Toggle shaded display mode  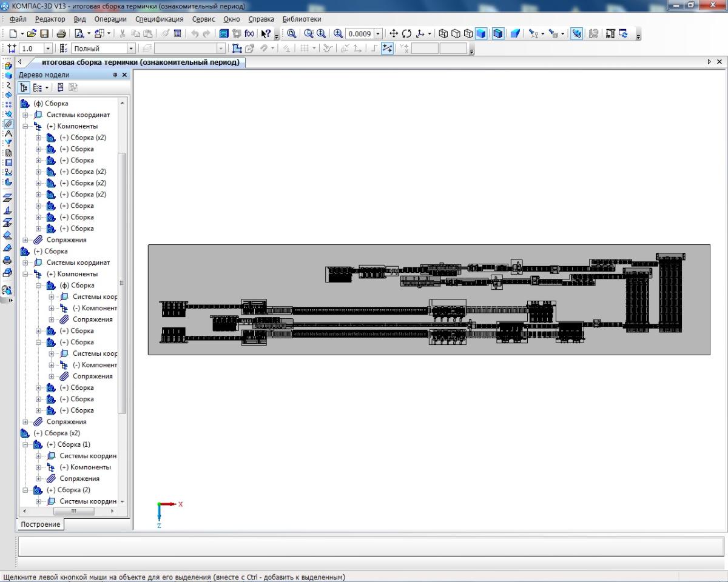(x=481, y=34)
